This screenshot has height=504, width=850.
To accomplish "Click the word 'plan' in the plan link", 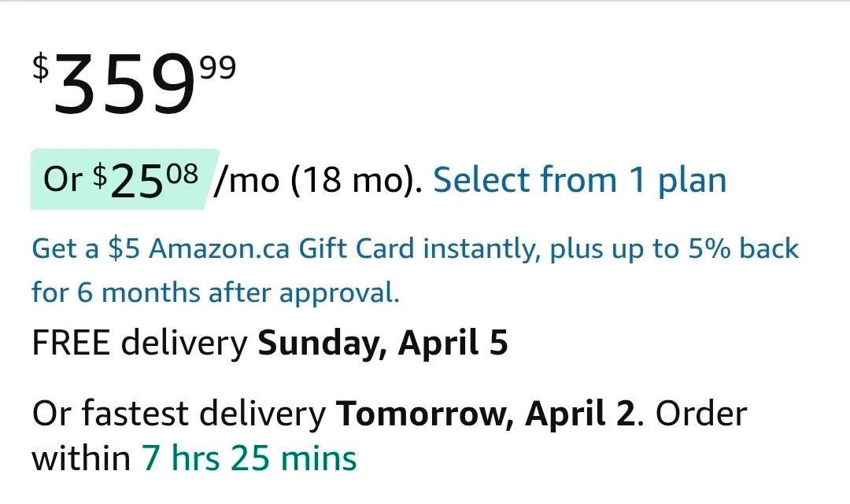I will pos(692,180).
